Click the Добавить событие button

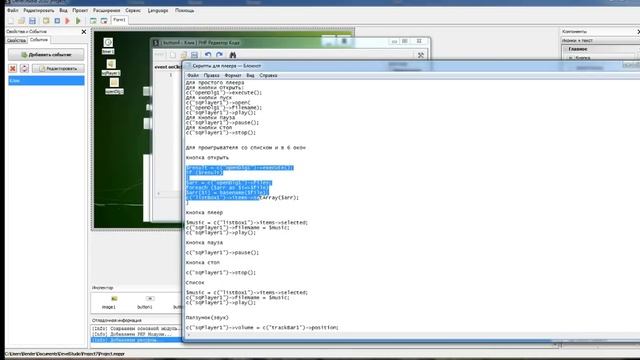pyautogui.click(x=46, y=55)
